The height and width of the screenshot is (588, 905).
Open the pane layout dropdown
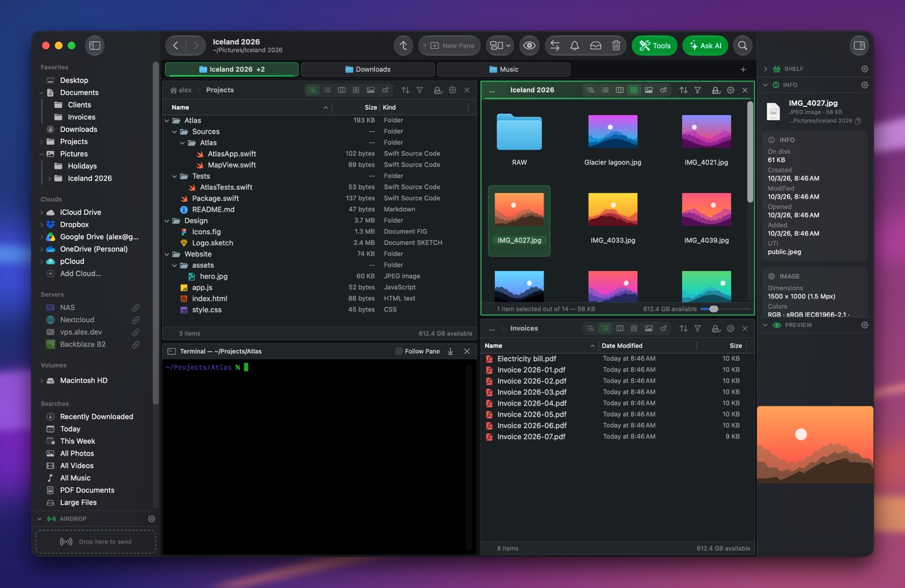(x=500, y=46)
